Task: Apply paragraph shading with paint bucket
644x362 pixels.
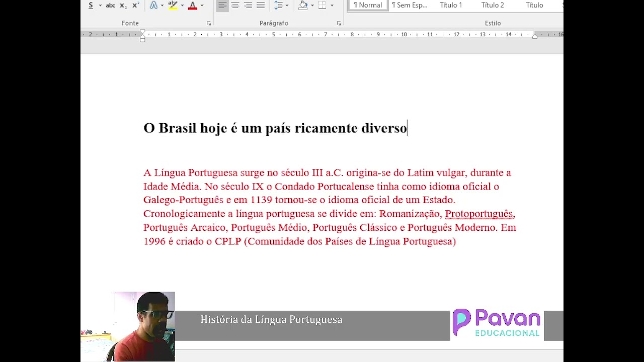Action: [x=303, y=6]
